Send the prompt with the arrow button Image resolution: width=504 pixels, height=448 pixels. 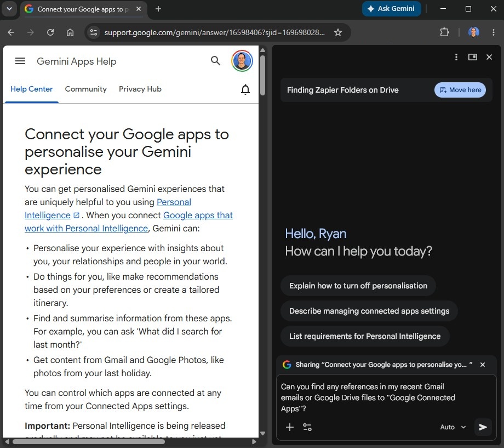[483, 427]
